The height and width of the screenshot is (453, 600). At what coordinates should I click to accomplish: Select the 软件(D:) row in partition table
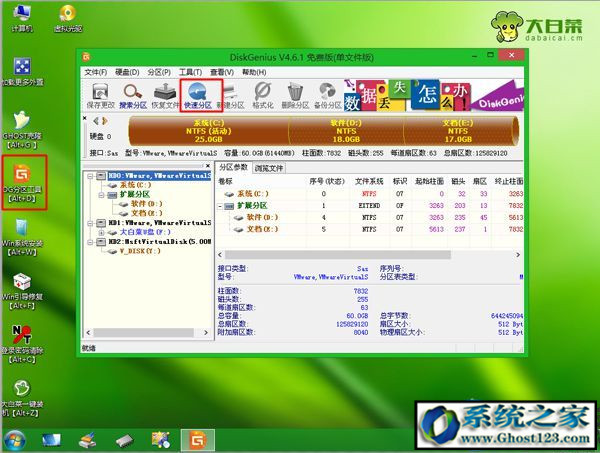coord(370,218)
